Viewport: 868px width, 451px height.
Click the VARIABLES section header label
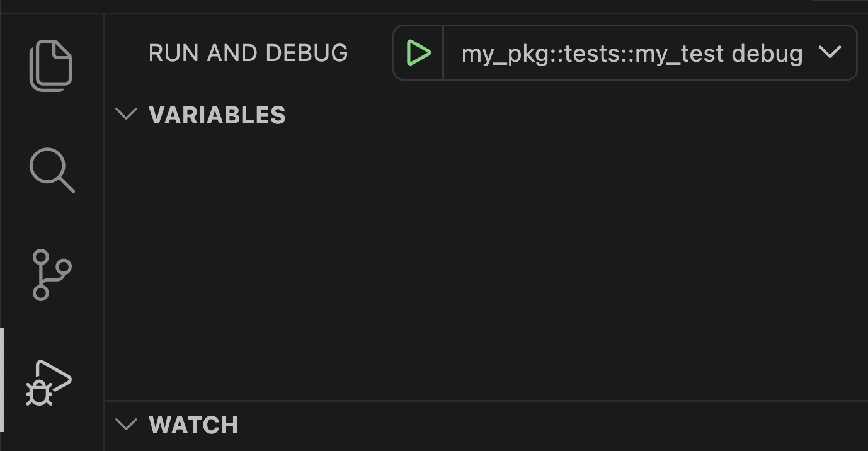pyautogui.click(x=217, y=115)
